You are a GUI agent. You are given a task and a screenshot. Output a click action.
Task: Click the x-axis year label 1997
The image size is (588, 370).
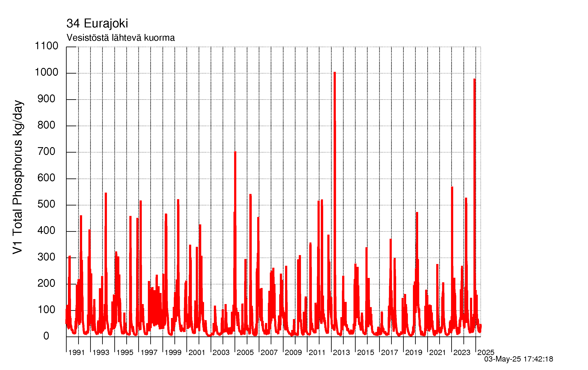[149, 352]
